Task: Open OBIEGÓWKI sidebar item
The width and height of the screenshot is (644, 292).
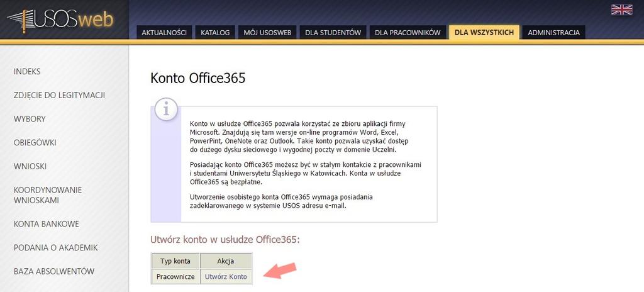Action: coord(35,143)
